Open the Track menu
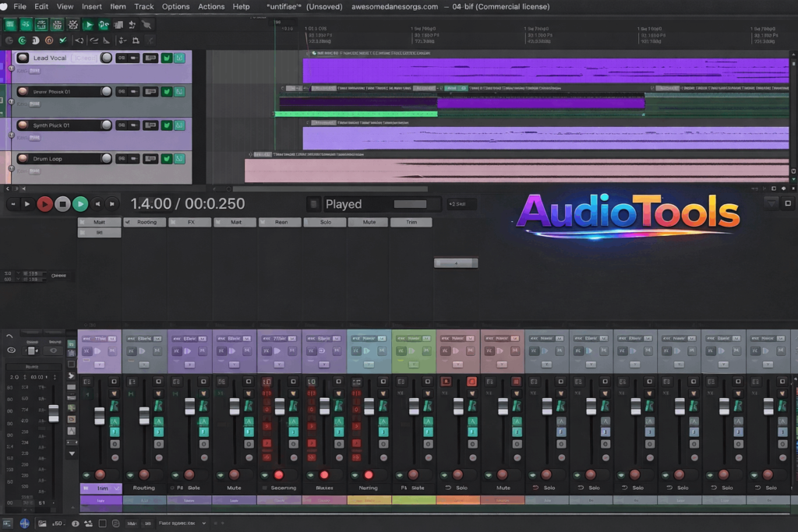Viewport: 798px width, 532px height. [144, 6]
